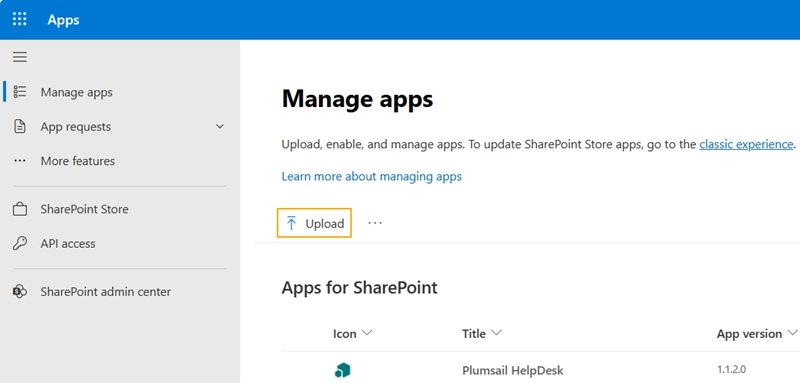800x383 pixels.
Task: Click the API access key icon
Action: tap(20, 243)
